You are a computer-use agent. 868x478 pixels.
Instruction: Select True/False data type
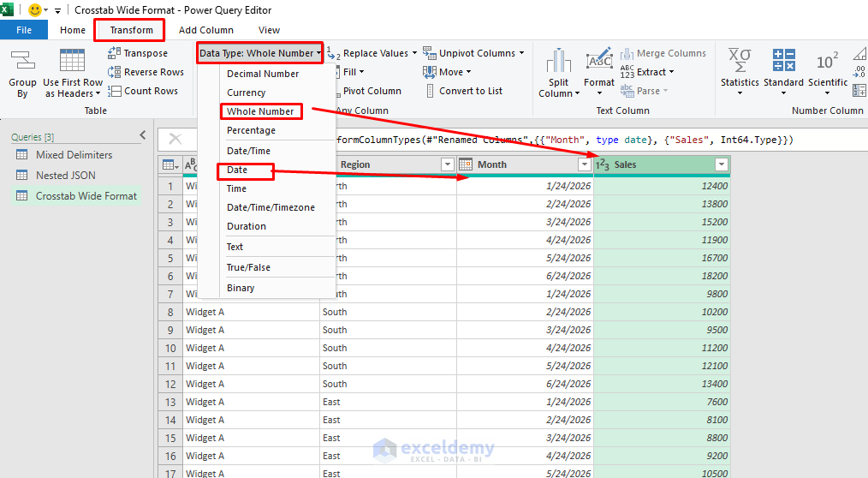248,267
